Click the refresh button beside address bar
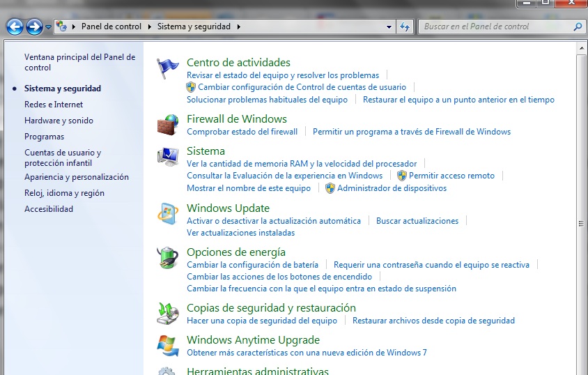 [x=405, y=26]
